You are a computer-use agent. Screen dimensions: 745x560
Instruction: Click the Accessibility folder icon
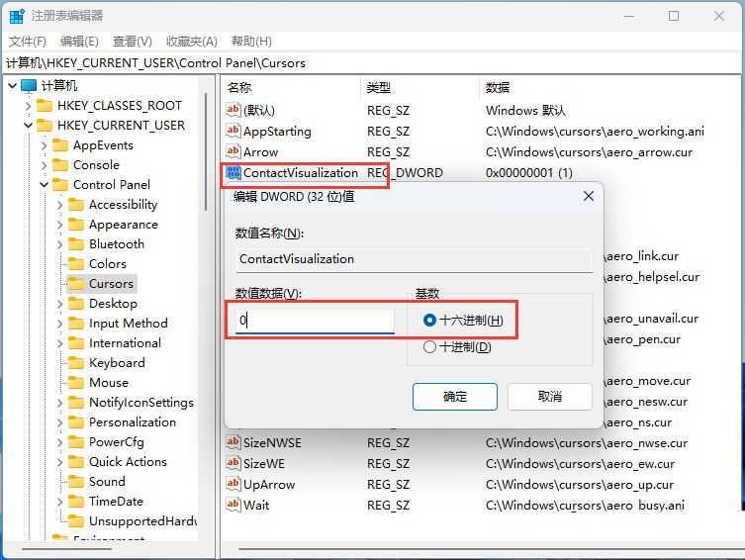click(76, 205)
